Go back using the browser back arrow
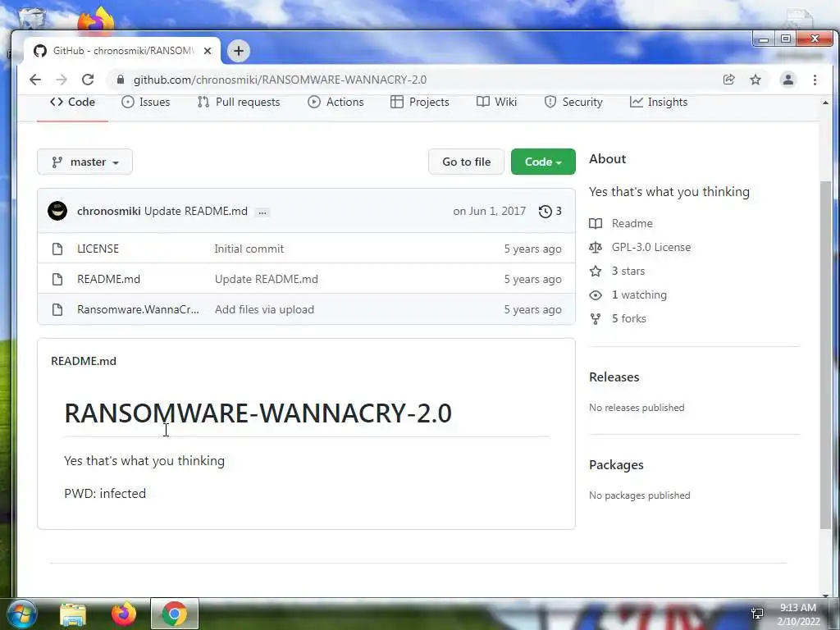840x630 pixels. point(35,80)
